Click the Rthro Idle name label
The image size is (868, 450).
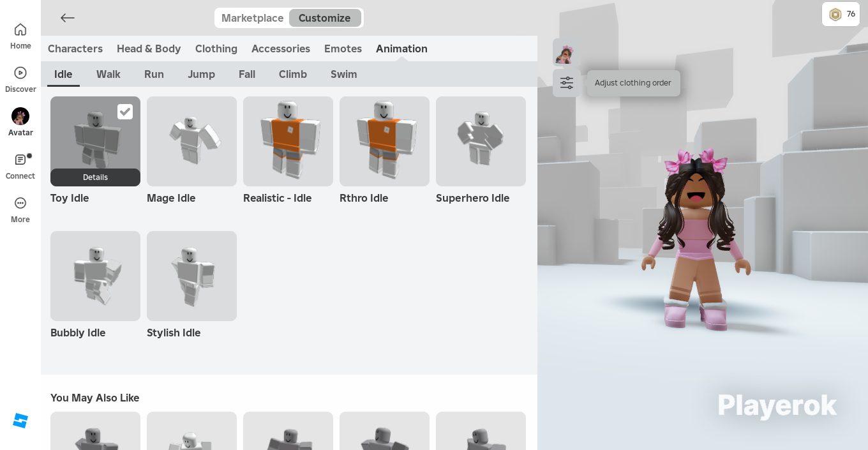pyautogui.click(x=364, y=198)
